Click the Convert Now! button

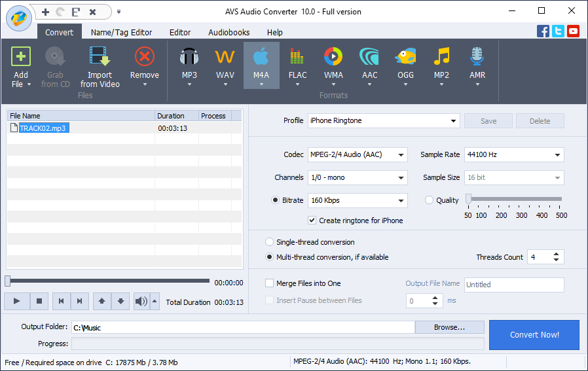click(534, 334)
